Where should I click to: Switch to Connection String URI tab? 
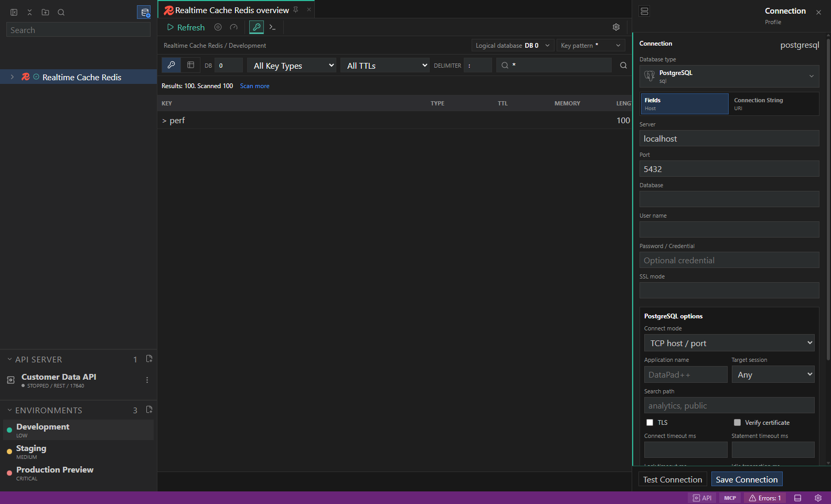tap(773, 104)
